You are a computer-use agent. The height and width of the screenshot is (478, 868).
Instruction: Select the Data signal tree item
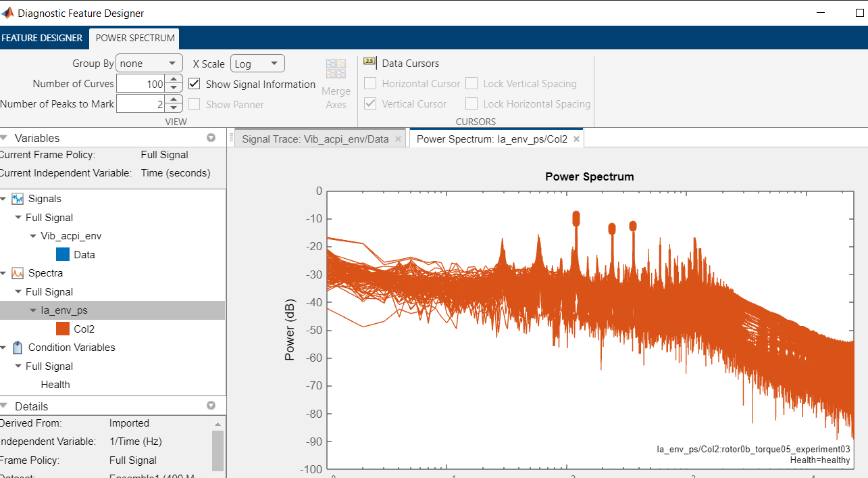click(x=84, y=255)
